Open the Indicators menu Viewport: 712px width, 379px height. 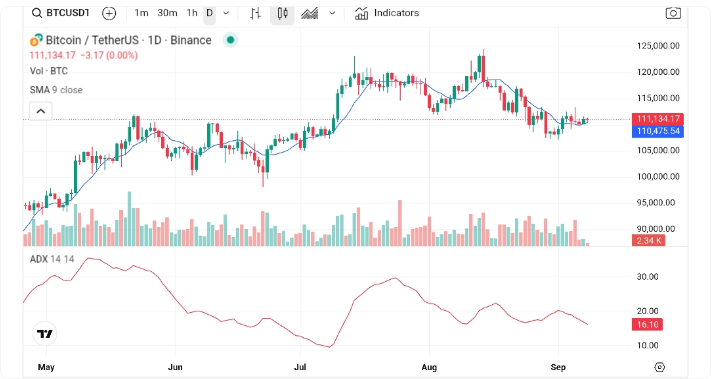[x=387, y=13]
